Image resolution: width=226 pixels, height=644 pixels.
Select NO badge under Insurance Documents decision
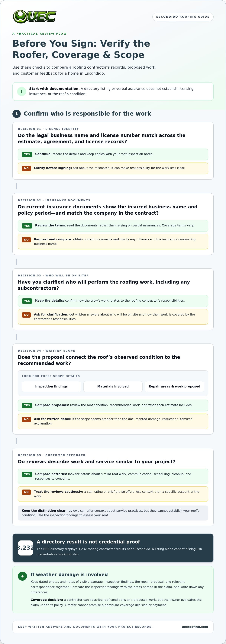pyautogui.click(x=26, y=240)
